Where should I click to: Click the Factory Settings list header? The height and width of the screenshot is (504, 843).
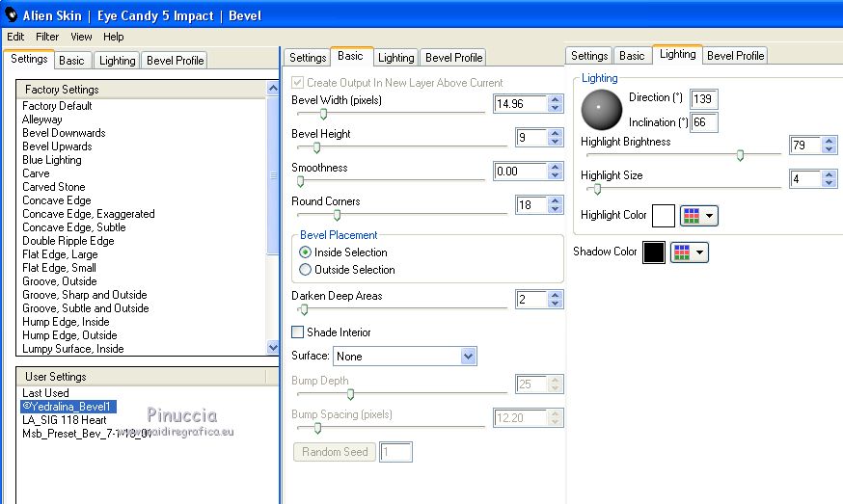(x=142, y=90)
